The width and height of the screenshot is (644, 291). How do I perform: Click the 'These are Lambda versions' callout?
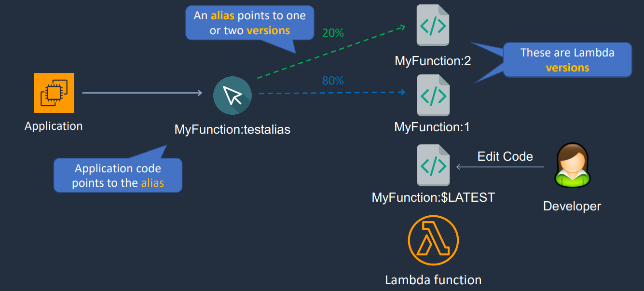pos(567,60)
